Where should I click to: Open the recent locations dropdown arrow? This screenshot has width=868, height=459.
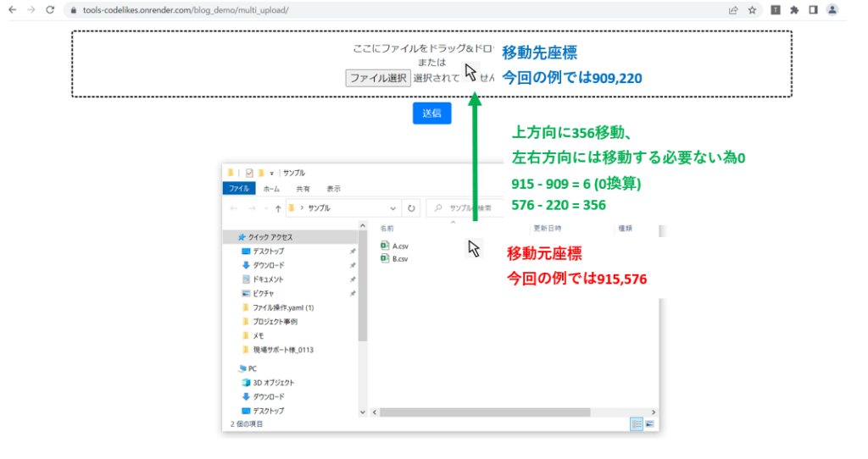click(x=264, y=207)
